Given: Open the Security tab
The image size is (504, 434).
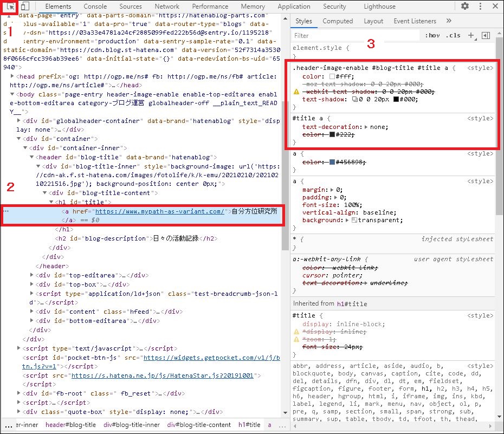Looking at the screenshot, I should click(334, 7).
